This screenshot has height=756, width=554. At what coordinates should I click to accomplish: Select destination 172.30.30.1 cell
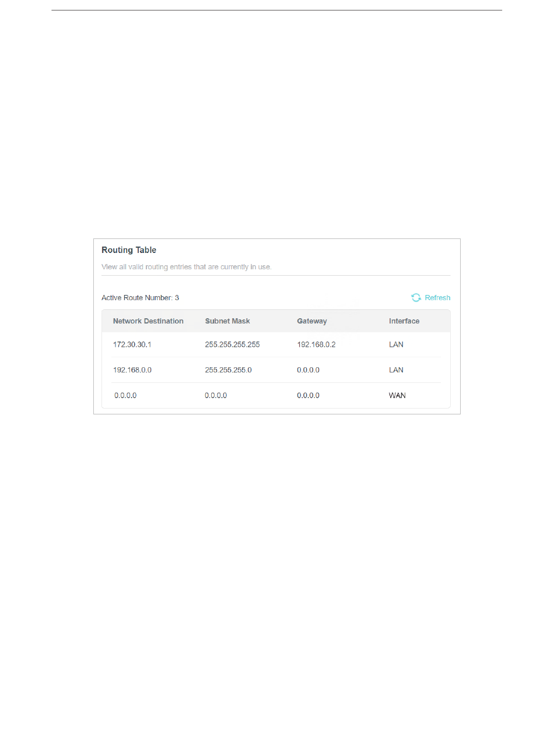[x=132, y=344]
